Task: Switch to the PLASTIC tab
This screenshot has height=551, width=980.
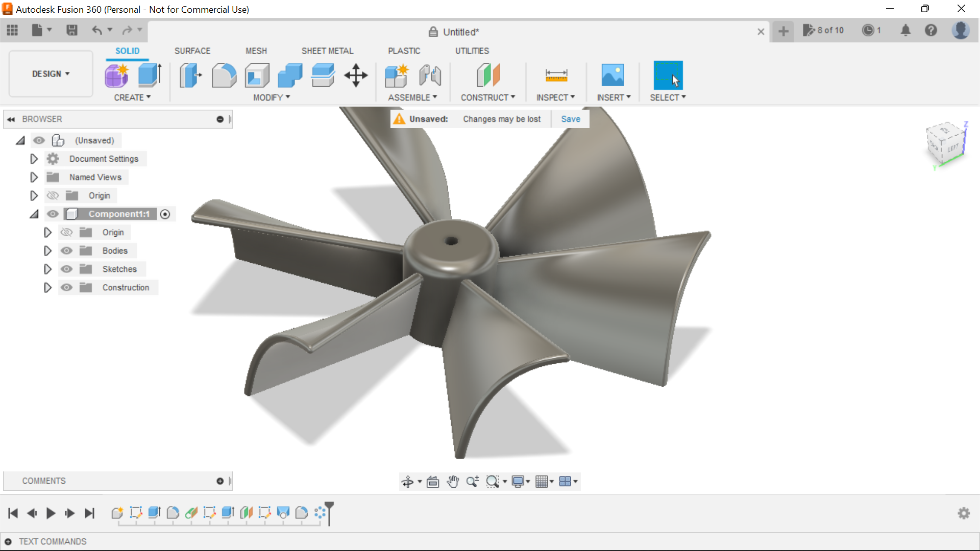Action: click(x=404, y=51)
